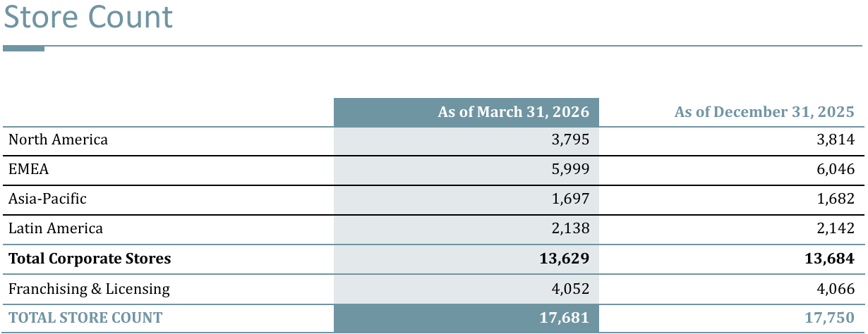
Task: Click the Asia-Pacific row label
Action: point(47,199)
